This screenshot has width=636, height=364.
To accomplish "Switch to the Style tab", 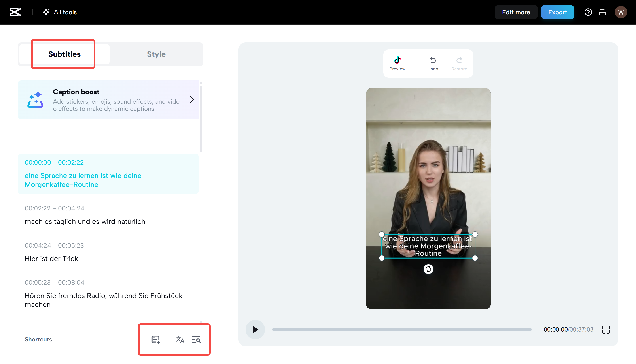I will [x=156, y=54].
